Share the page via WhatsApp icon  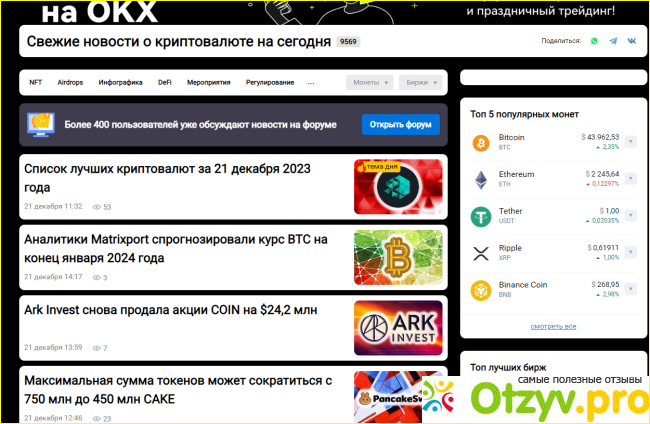point(594,42)
